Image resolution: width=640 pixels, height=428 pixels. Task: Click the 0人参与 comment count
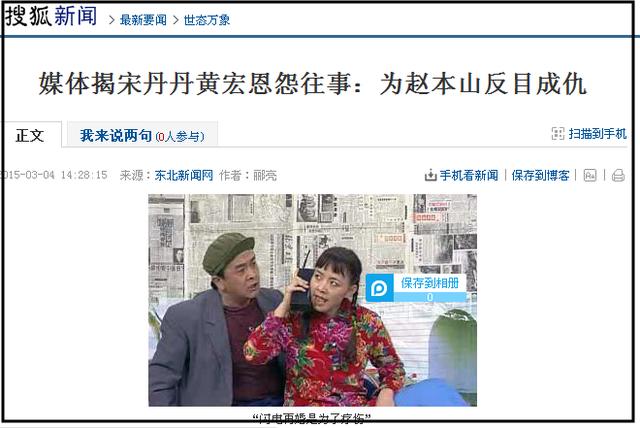click(180, 137)
